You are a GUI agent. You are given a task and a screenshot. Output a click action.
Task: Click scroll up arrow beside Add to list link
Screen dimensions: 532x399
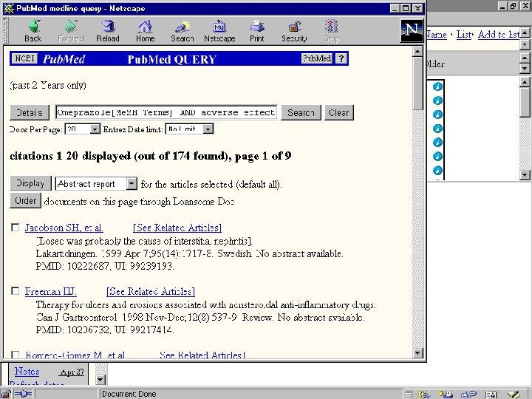[x=525, y=33]
